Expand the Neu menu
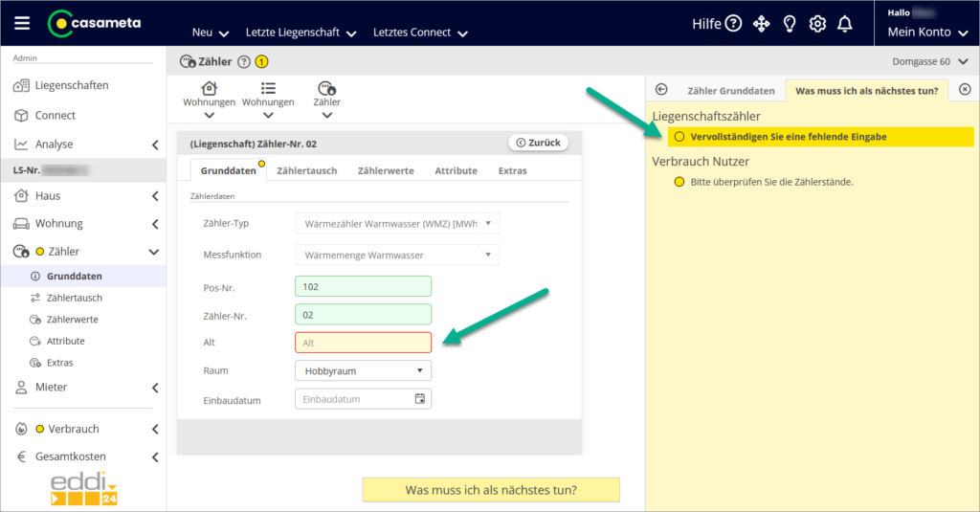980x512 pixels. [x=210, y=33]
